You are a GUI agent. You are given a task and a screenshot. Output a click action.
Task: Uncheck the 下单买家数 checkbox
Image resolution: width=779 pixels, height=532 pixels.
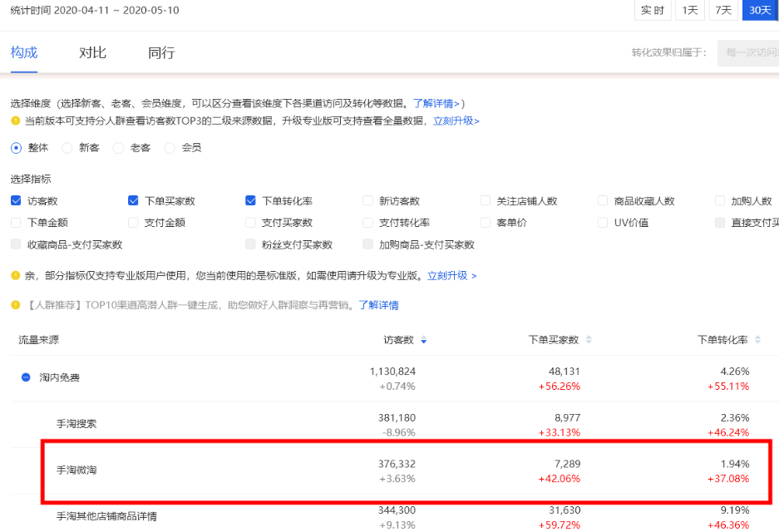click(x=133, y=200)
